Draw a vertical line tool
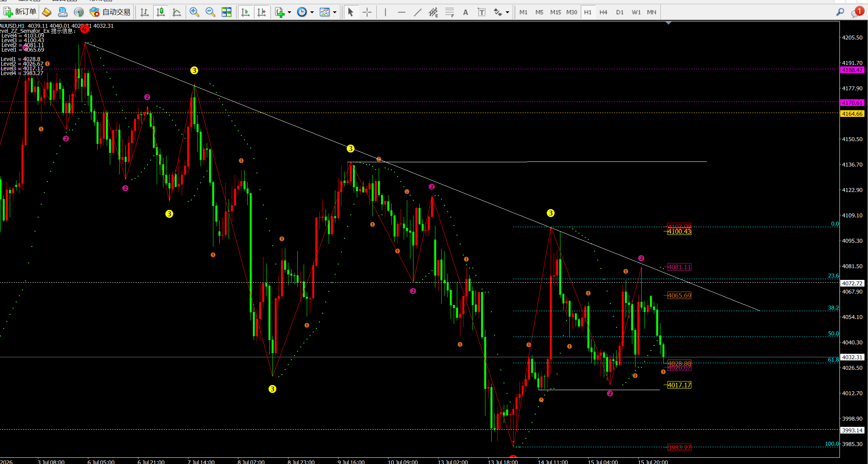 [x=385, y=12]
